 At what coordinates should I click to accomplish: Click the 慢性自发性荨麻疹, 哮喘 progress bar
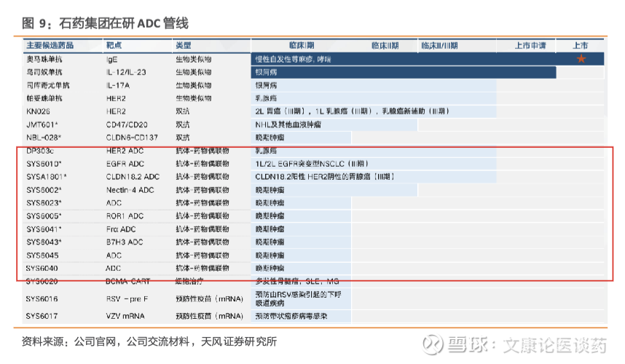[428, 60]
